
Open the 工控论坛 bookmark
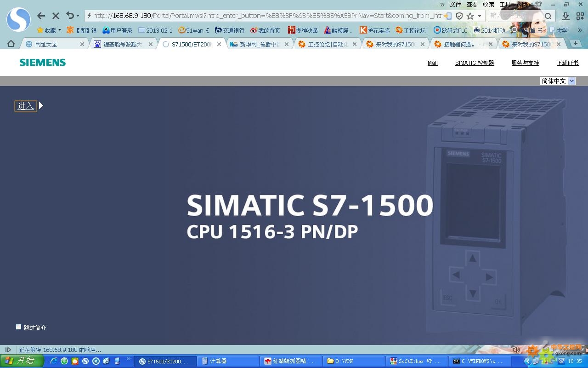[x=412, y=30]
